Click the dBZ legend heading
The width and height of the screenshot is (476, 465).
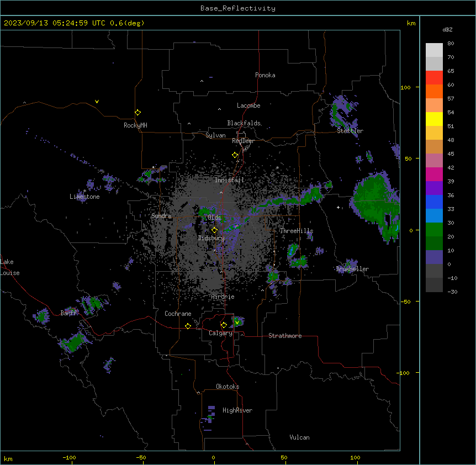tap(447, 30)
